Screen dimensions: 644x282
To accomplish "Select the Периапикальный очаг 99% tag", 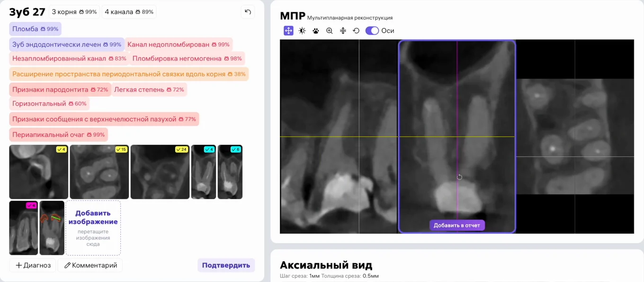I will [x=59, y=135].
